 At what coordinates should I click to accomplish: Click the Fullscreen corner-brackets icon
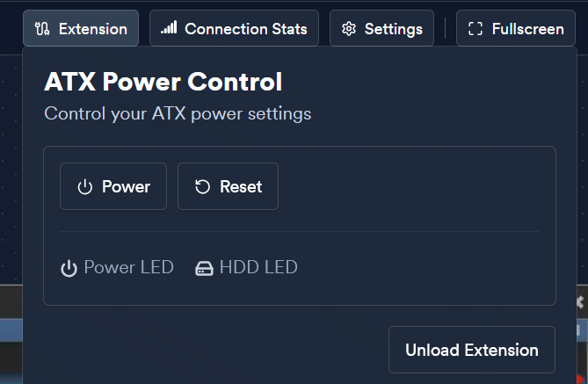pyautogui.click(x=475, y=29)
